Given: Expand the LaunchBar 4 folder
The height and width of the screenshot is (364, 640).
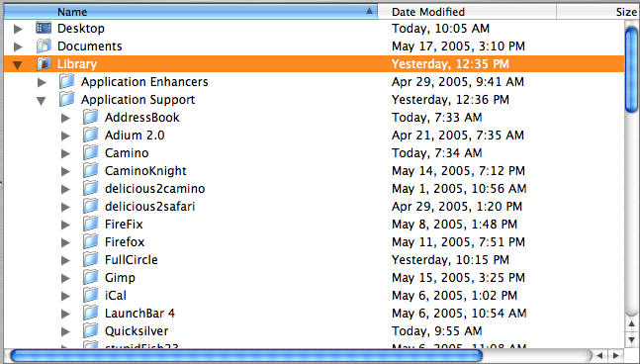Looking at the screenshot, I should [65, 314].
